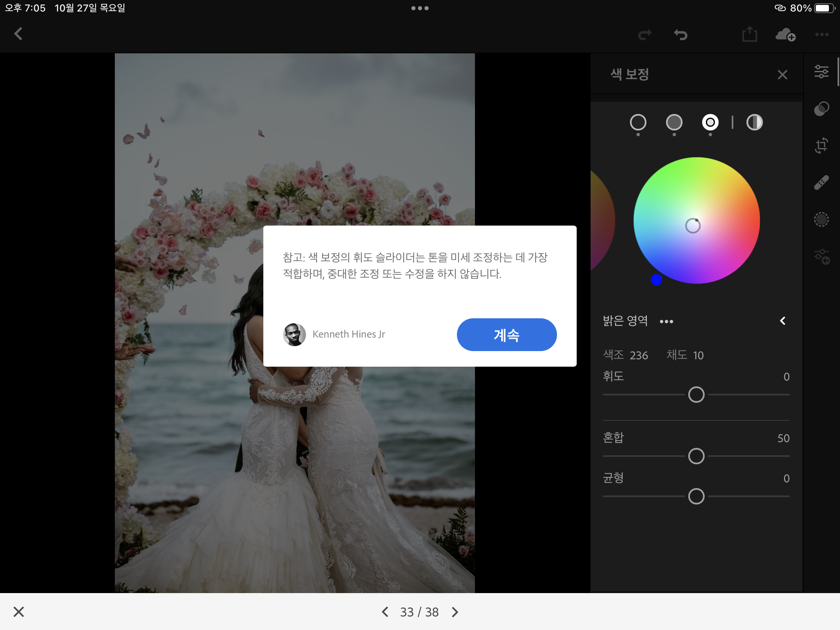Close the 색 보정 panel
Viewport: 840px width, 630px height.
point(782,75)
